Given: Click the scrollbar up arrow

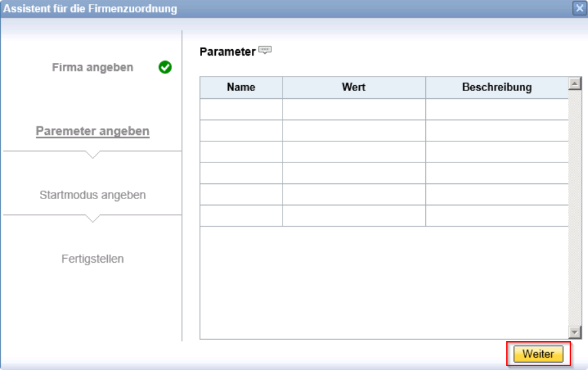Looking at the screenshot, I should pos(574,83).
